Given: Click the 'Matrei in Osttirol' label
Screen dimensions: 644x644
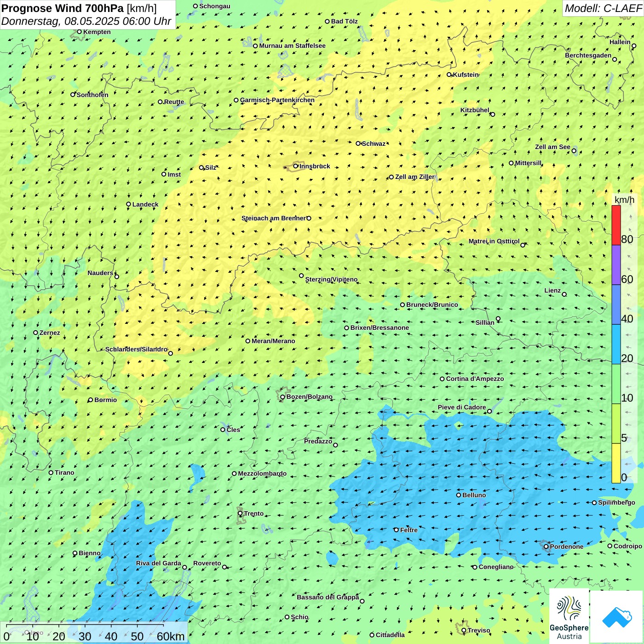Looking at the screenshot, I should pyautogui.click(x=494, y=241).
